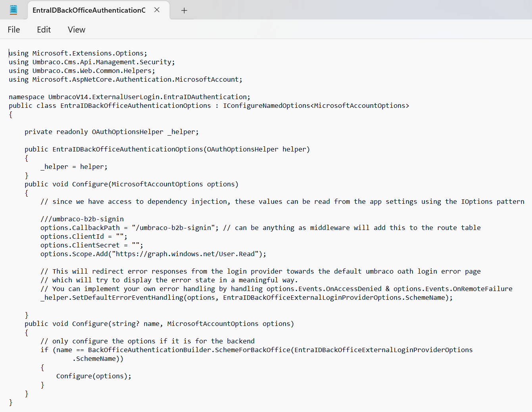Click 'using Umbraco.Cms.Api.Management.Security;' line
The width and height of the screenshot is (532, 412).
click(92, 62)
